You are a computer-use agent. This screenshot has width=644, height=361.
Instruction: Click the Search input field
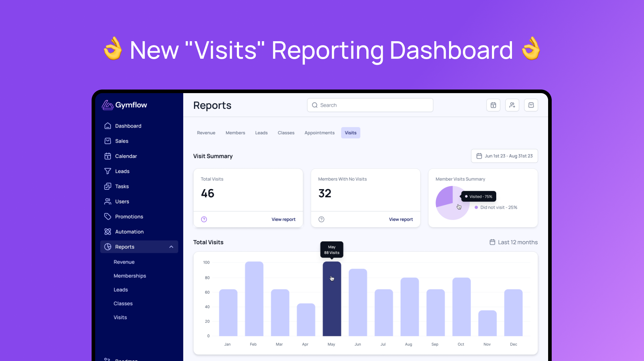click(x=370, y=105)
